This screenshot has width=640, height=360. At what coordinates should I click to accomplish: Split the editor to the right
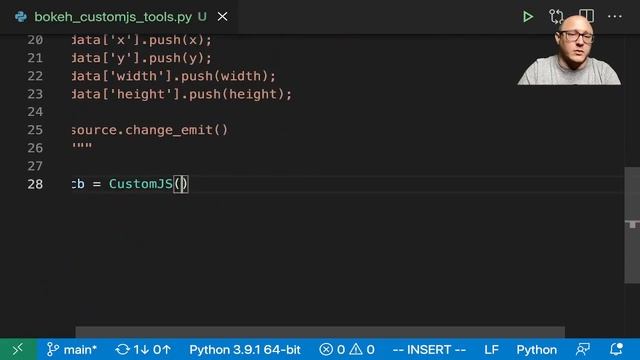click(587, 16)
